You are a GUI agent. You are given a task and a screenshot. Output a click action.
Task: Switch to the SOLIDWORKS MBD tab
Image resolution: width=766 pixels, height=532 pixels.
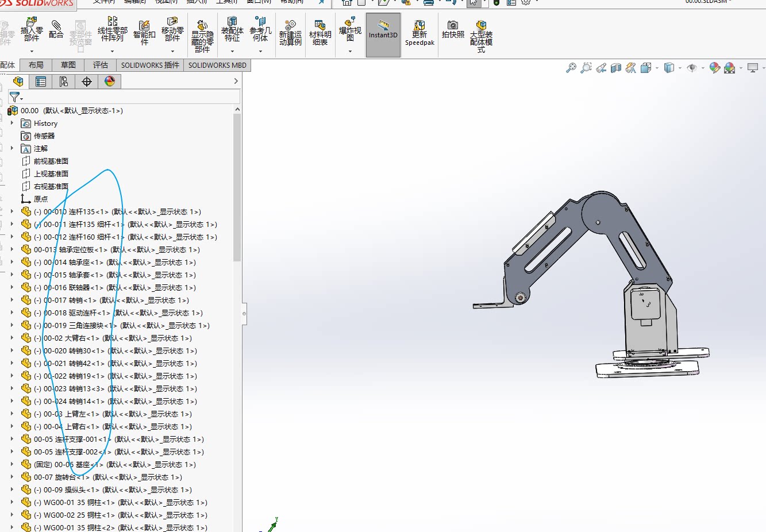pyautogui.click(x=217, y=65)
